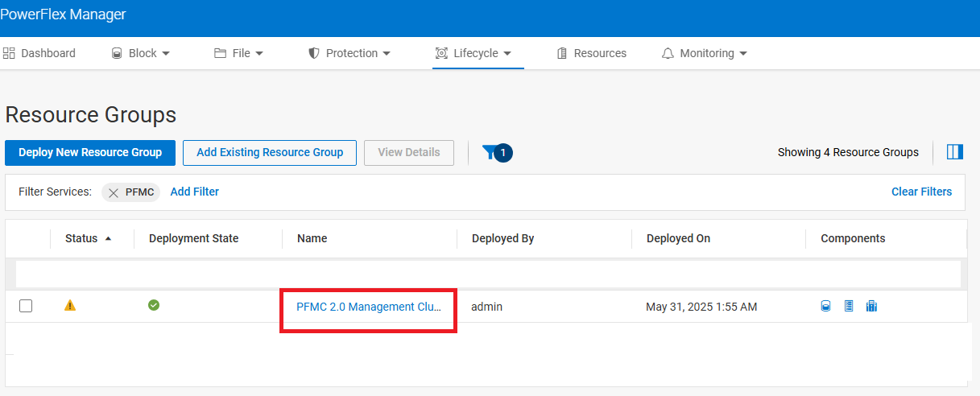Click the server node component icon
980x396 pixels.
[849, 306]
